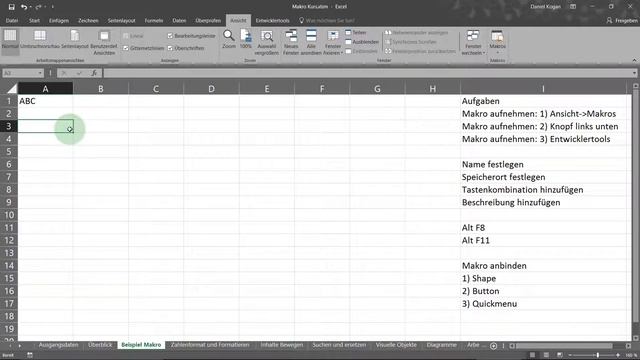
Task: Toggle Gitternetzlinien checkbox
Action: tap(126, 48)
